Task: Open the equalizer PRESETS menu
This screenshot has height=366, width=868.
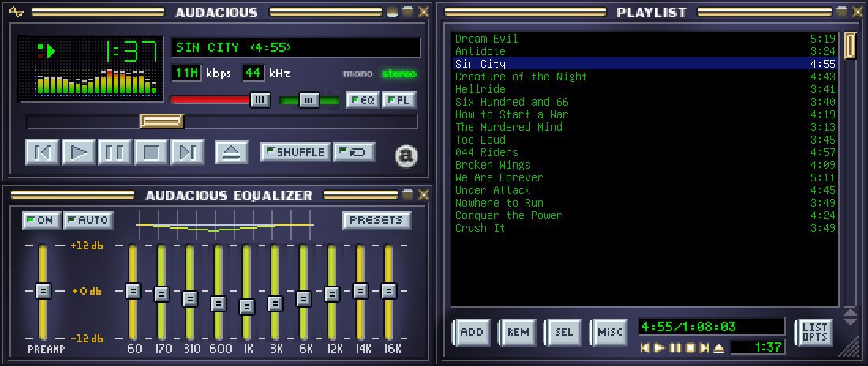Action: (376, 220)
